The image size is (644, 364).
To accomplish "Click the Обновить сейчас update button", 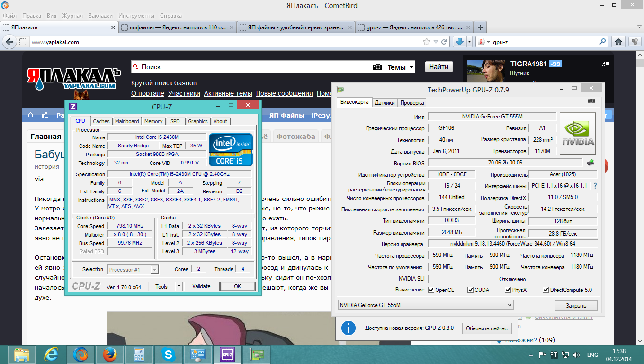I will pyautogui.click(x=487, y=328).
